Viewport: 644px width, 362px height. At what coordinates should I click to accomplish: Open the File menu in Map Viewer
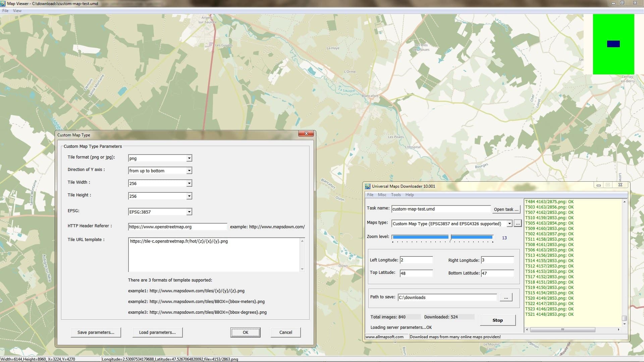click(x=5, y=10)
